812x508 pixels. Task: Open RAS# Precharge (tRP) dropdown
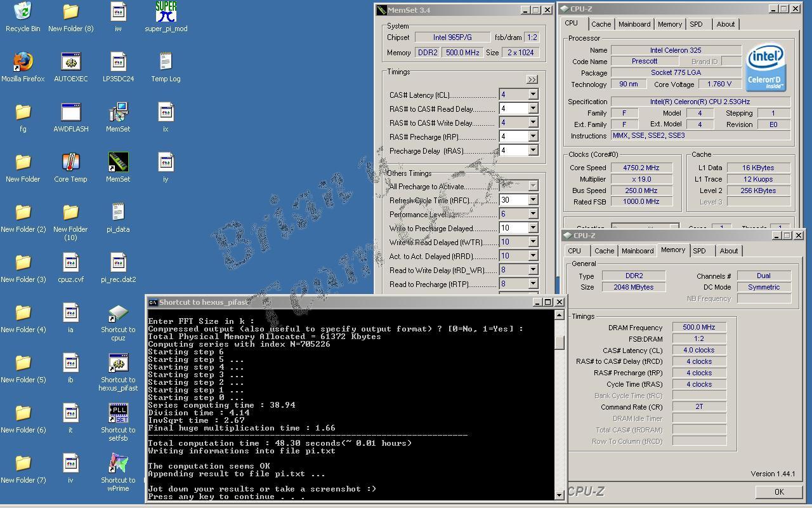(x=533, y=137)
